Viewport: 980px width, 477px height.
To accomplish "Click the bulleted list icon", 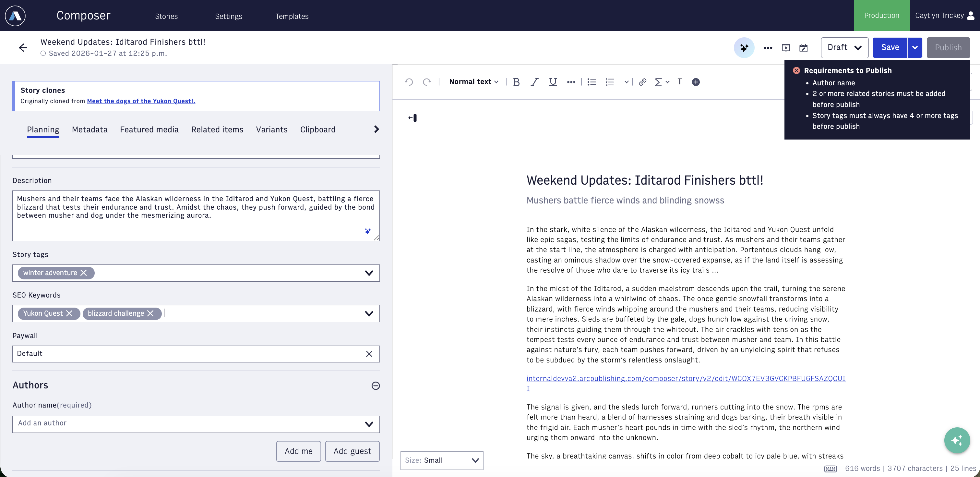I will [x=592, y=82].
